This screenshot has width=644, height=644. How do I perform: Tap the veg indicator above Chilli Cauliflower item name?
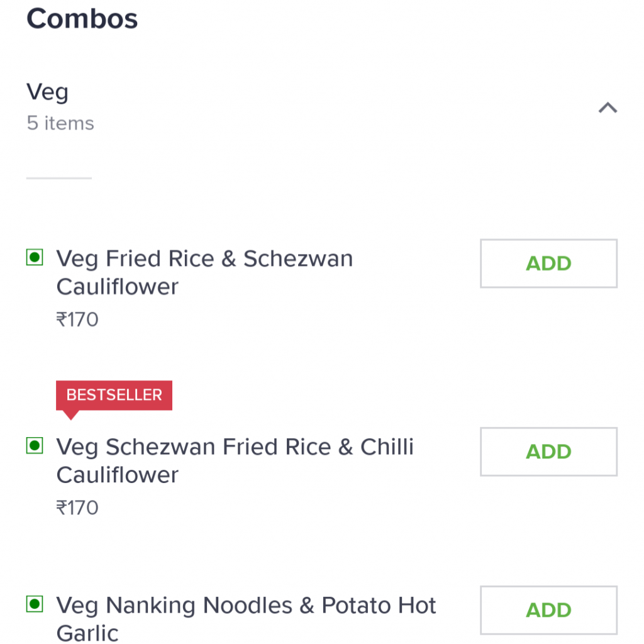[35, 447]
